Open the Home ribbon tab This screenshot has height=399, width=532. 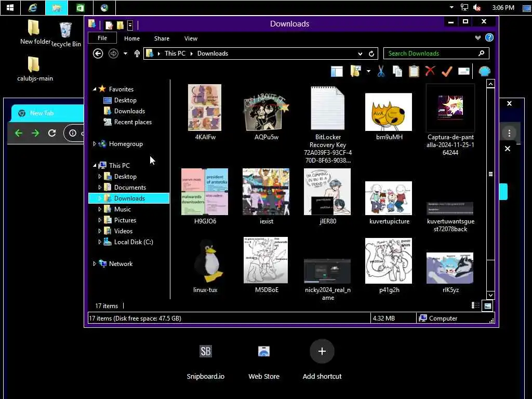(x=131, y=38)
